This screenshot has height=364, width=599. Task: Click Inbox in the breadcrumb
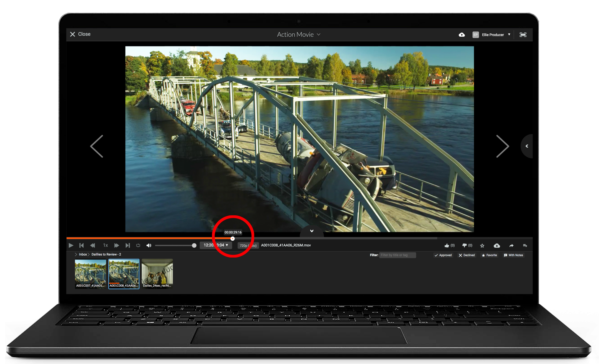[83, 254]
